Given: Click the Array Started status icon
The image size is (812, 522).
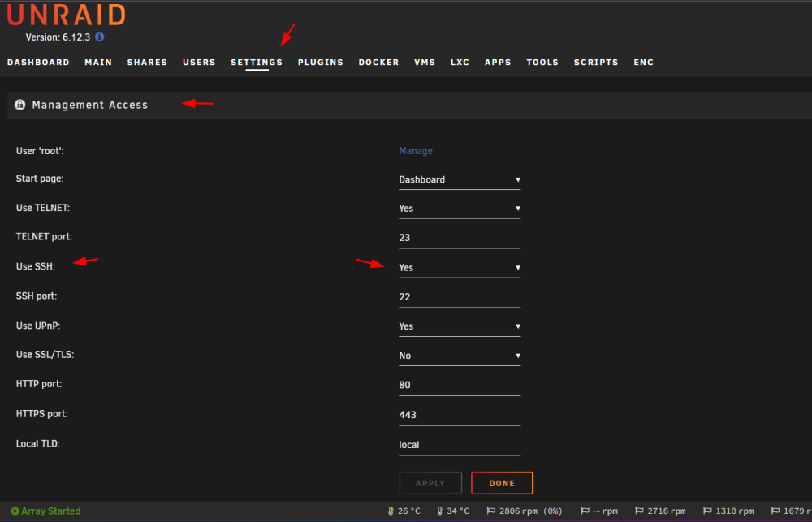Looking at the screenshot, I should [x=15, y=511].
